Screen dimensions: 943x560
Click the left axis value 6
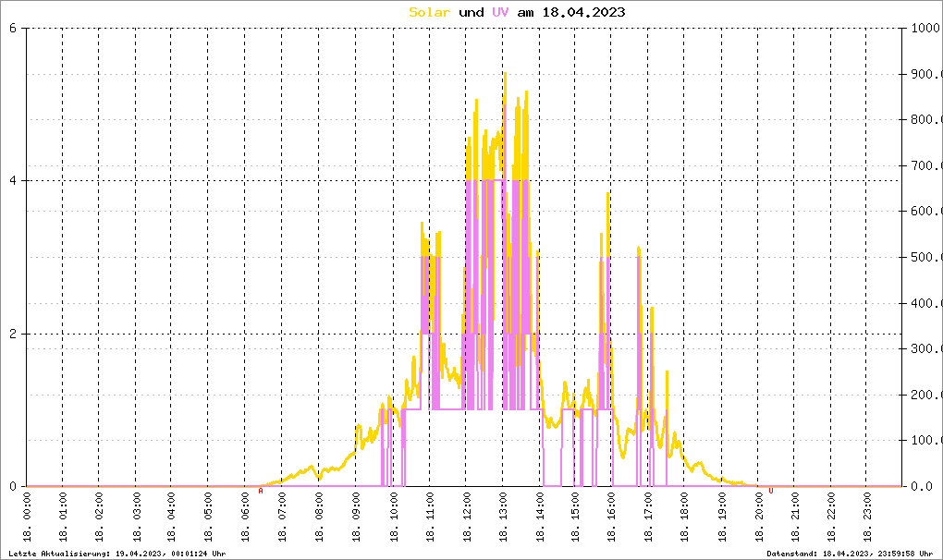[12, 28]
